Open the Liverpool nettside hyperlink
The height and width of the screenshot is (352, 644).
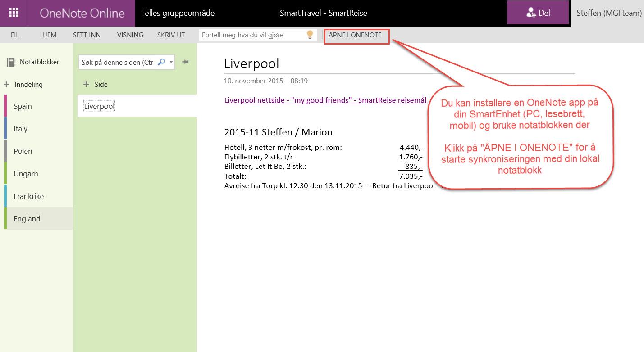[325, 100]
